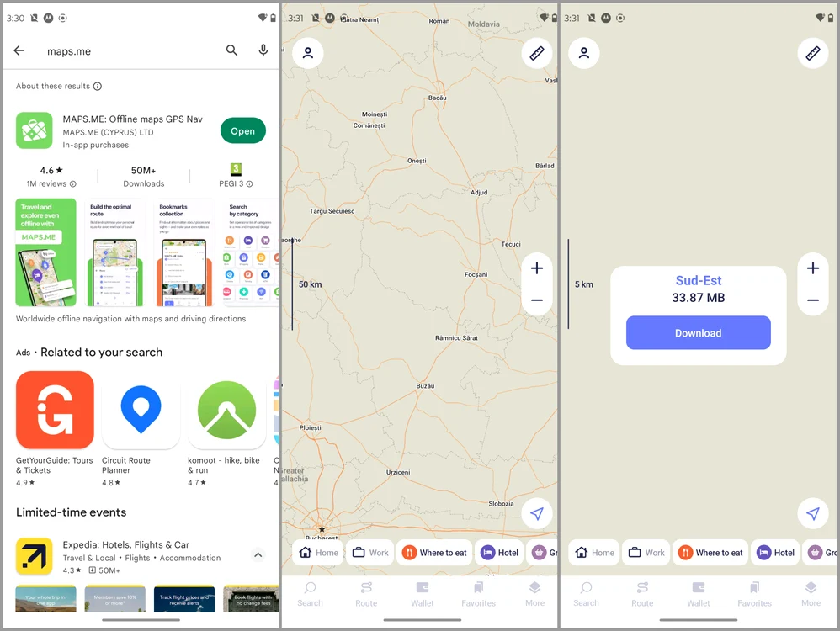Open the 'Build the optimal route' screenshot

point(115,252)
